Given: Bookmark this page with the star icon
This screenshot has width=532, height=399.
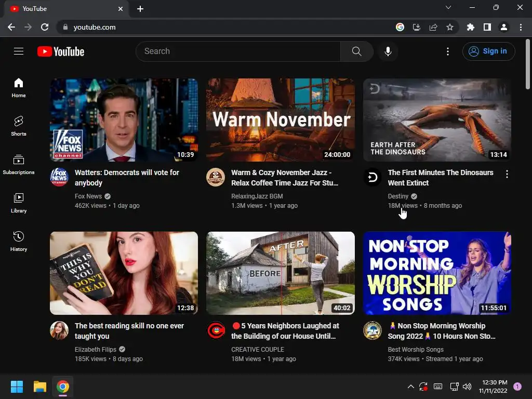Looking at the screenshot, I should [450, 27].
